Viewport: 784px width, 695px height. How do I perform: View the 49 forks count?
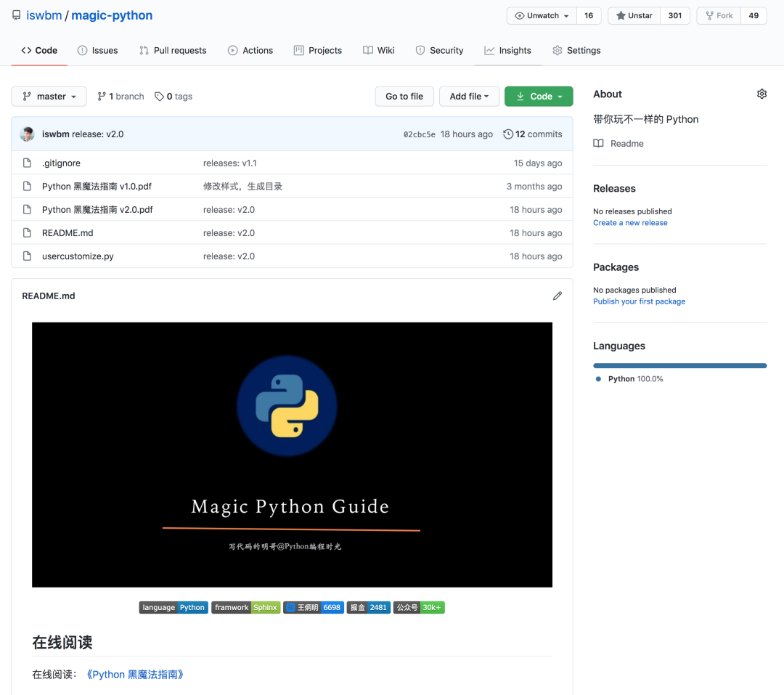coord(754,15)
